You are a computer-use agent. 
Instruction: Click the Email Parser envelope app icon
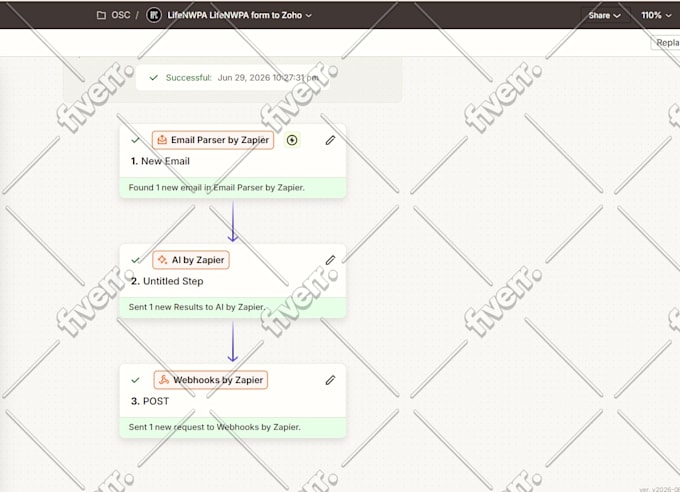tap(162, 140)
